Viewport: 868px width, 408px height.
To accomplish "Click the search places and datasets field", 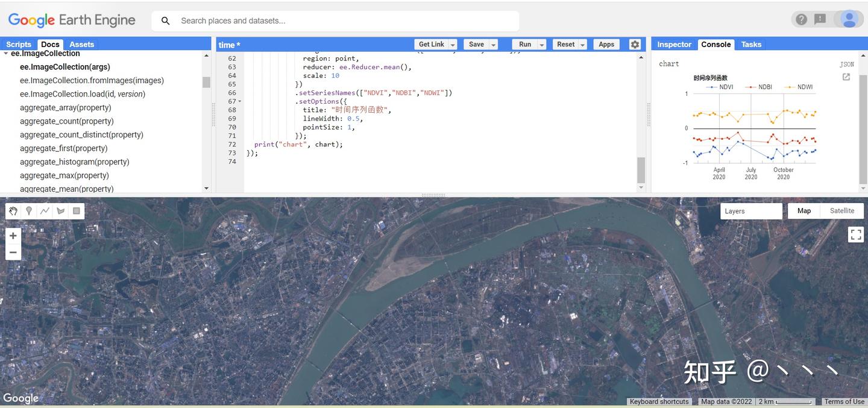I will point(344,20).
